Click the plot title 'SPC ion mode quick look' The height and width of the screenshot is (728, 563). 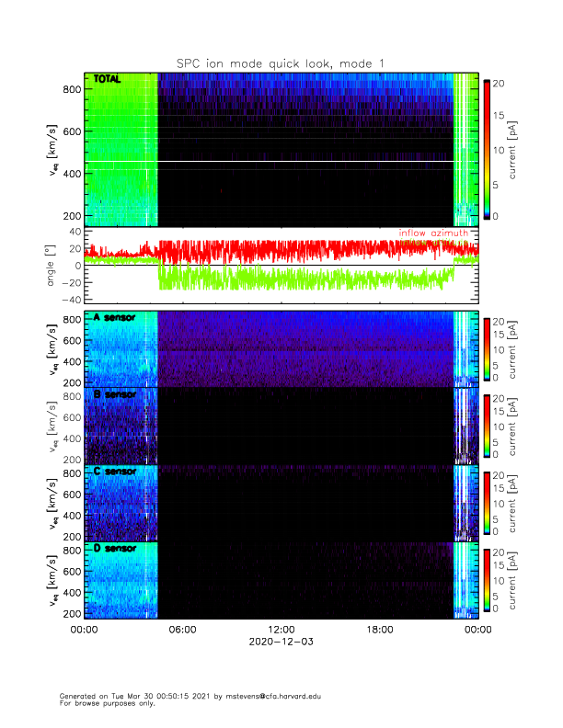tap(281, 63)
